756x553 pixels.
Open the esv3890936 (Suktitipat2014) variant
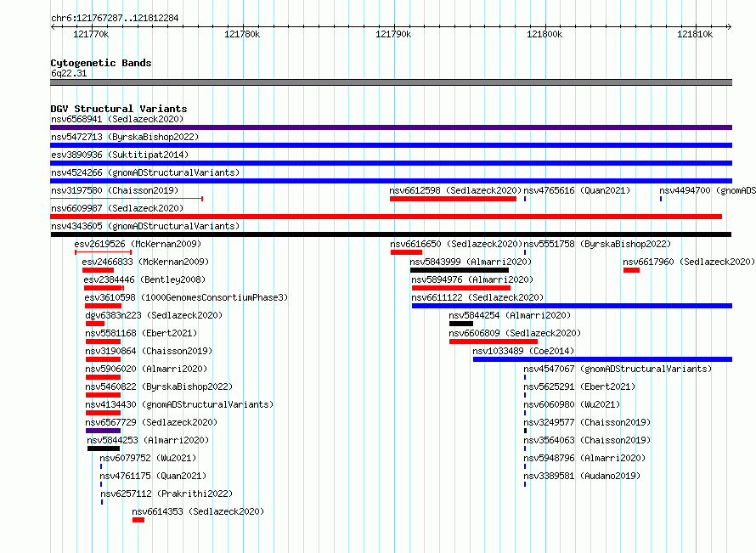click(x=120, y=155)
